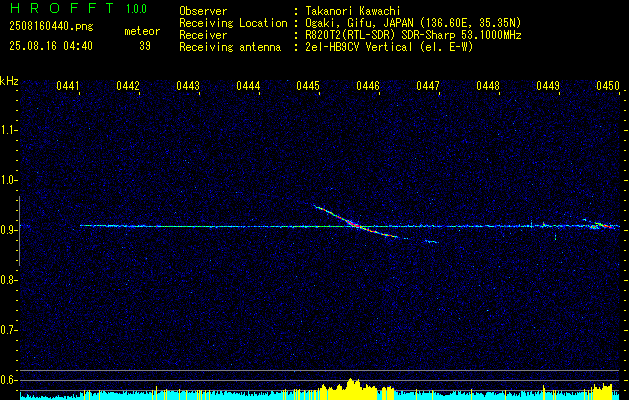Click the HROFFT title text
Image resolution: width=629 pixels, height=400 pixels.
[62, 8]
